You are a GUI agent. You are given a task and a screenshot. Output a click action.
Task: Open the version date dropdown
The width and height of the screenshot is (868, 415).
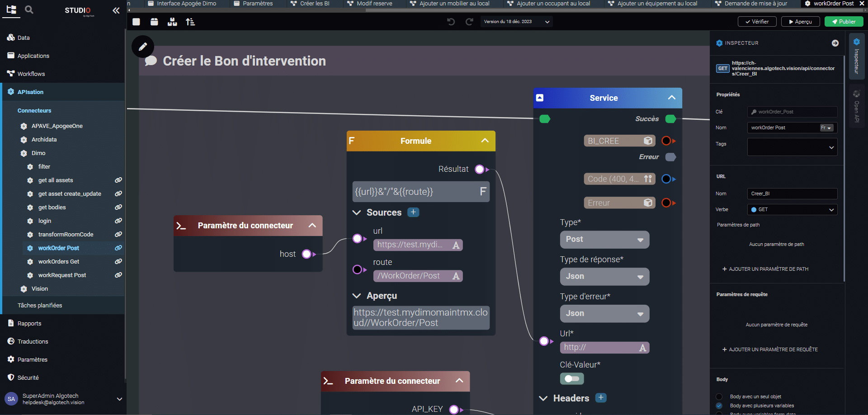pos(517,22)
